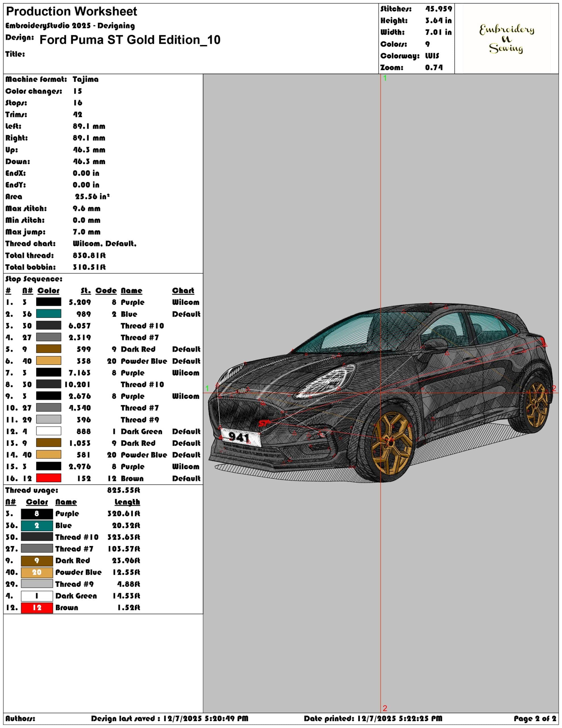This screenshot has width=562, height=728.
Task: Click the EmbroideryStudio 2025 - Designing subtitle
Action: pos(70,26)
